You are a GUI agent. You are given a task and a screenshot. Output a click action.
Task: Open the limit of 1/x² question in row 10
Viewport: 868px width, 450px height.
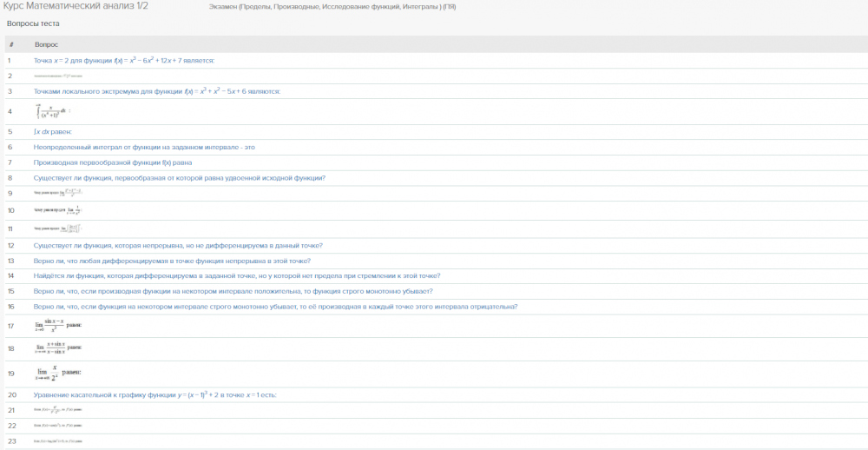click(58, 210)
